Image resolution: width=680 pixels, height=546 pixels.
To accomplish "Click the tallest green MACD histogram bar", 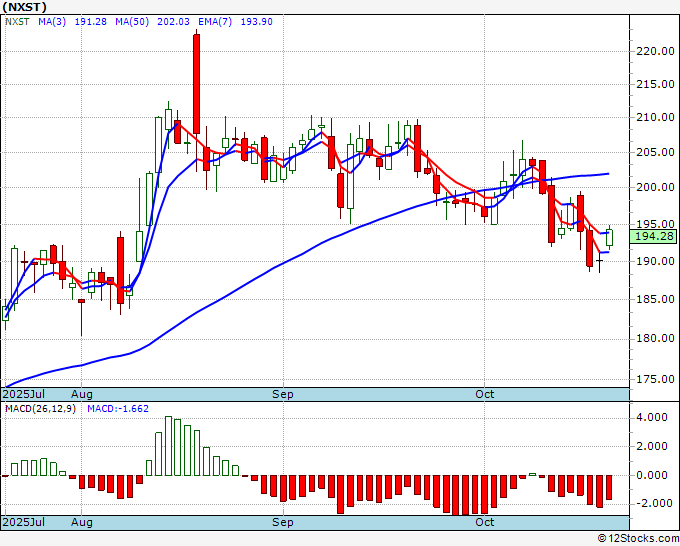I will pyautogui.click(x=168, y=446).
